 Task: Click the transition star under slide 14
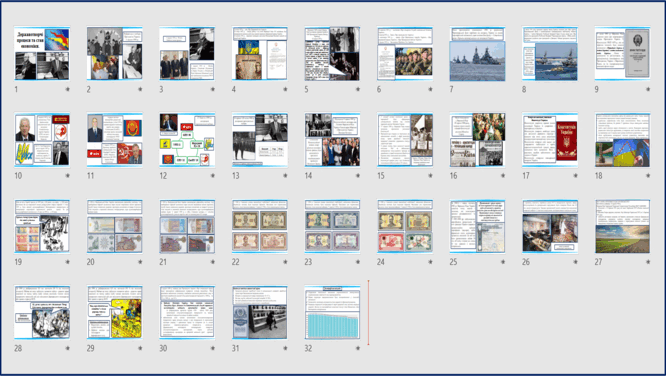pos(358,175)
